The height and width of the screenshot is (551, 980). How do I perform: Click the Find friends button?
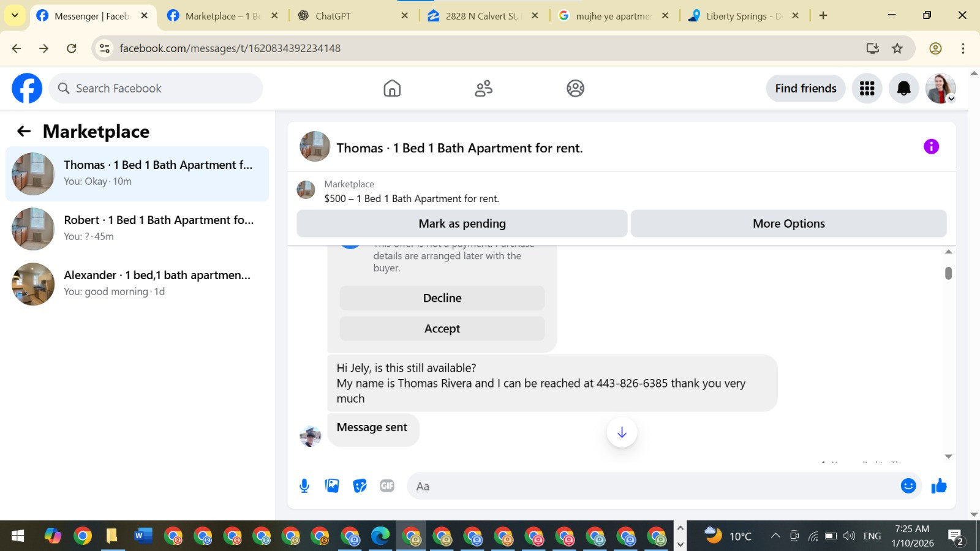click(x=805, y=88)
